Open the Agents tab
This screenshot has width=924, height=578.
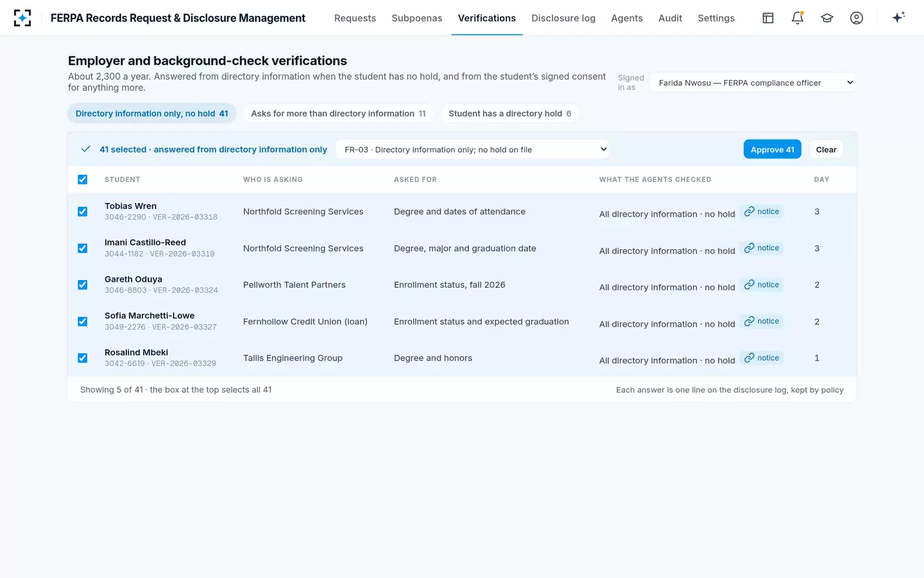(627, 18)
